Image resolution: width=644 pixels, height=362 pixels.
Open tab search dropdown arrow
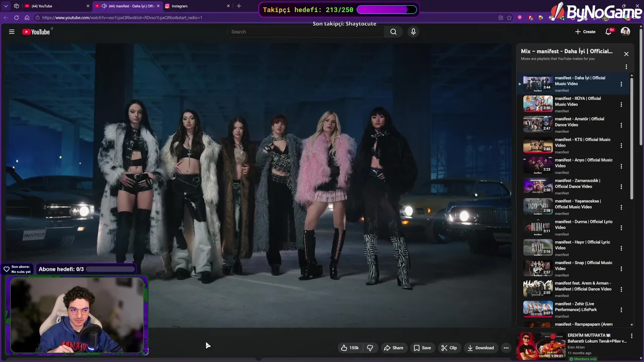(x=6, y=6)
